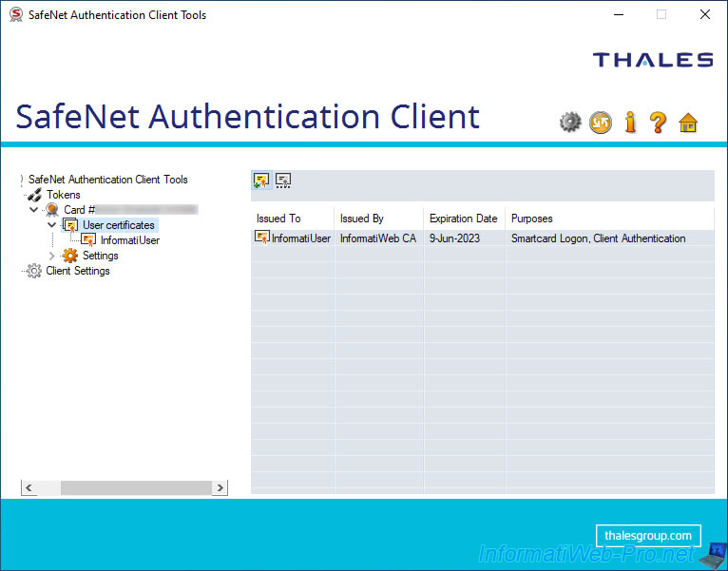Open the thalesgroup.com link
Viewport: 728px width, 571px height.
pyautogui.click(x=649, y=535)
